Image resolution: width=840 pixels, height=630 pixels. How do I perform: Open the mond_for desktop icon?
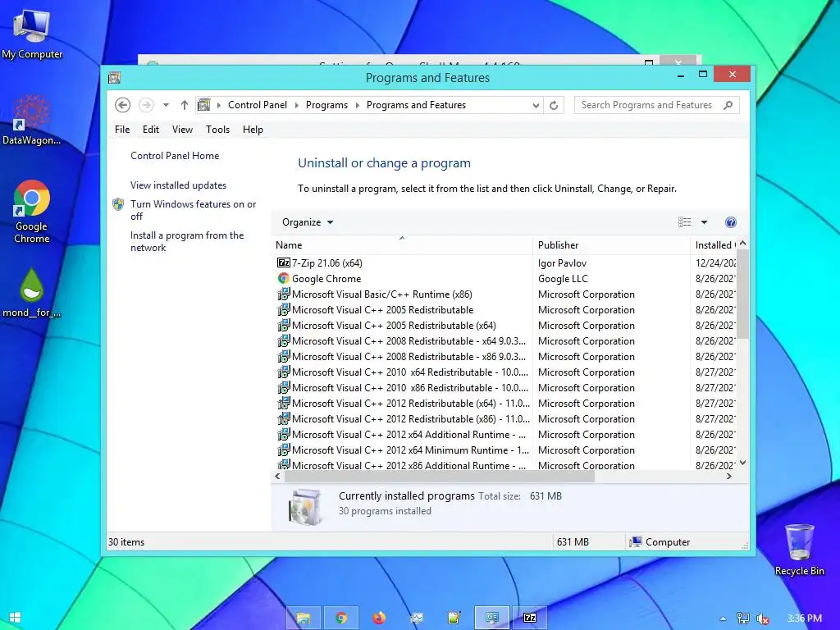pyautogui.click(x=32, y=292)
